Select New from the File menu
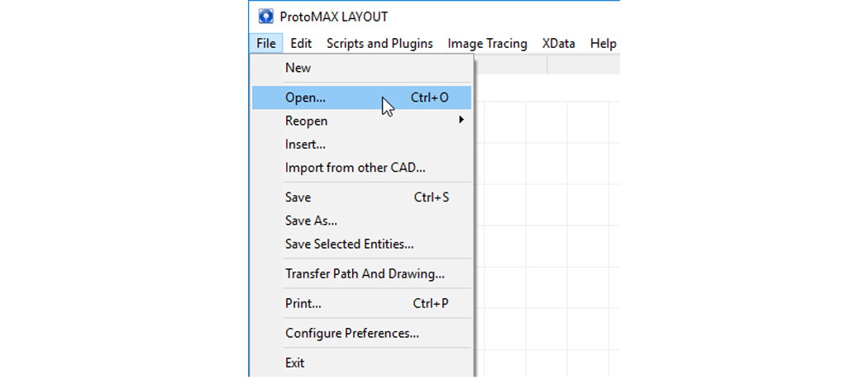The width and height of the screenshot is (868, 380). click(298, 68)
